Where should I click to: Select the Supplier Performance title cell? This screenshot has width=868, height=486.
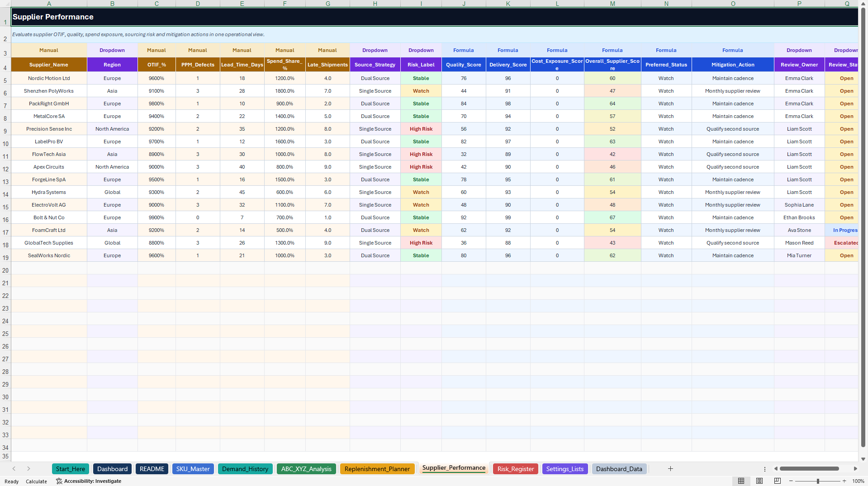tap(434, 17)
